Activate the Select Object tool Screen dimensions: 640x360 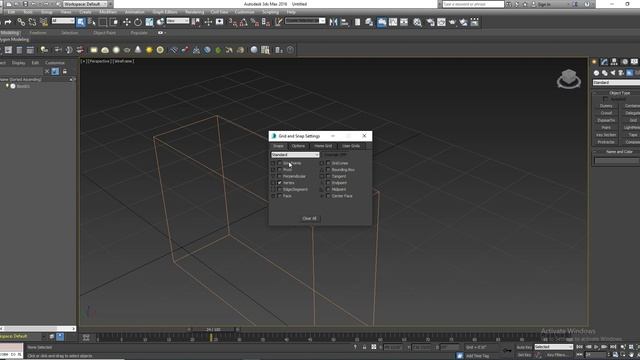coord(80,22)
